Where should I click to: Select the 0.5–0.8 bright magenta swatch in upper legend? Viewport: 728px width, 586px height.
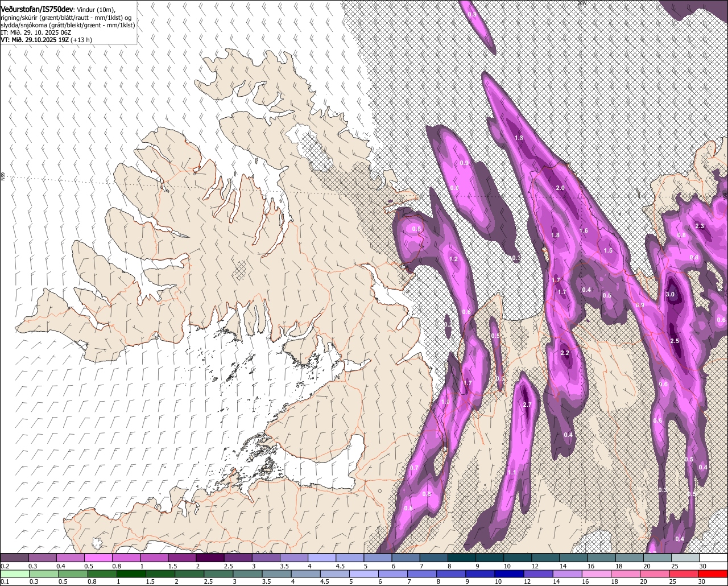pyautogui.click(x=98, y=558)
